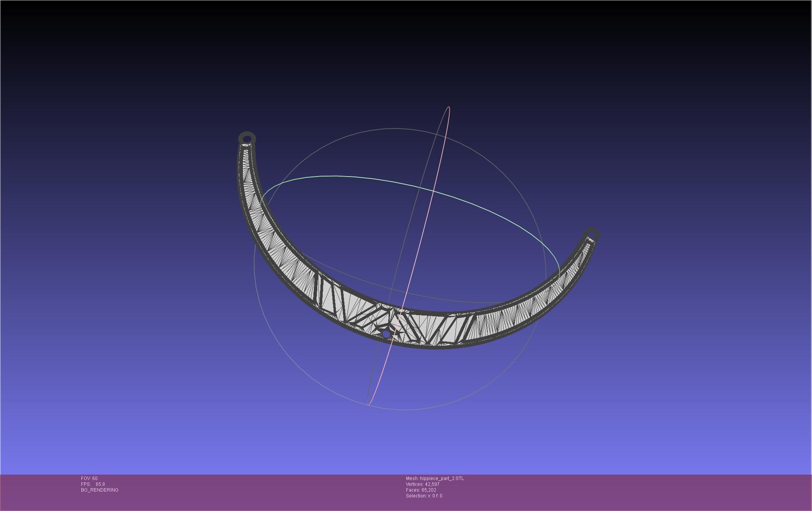Click the purple info bar's empty right side
Screen dimensions: 812x511
[x=659, y=492]
